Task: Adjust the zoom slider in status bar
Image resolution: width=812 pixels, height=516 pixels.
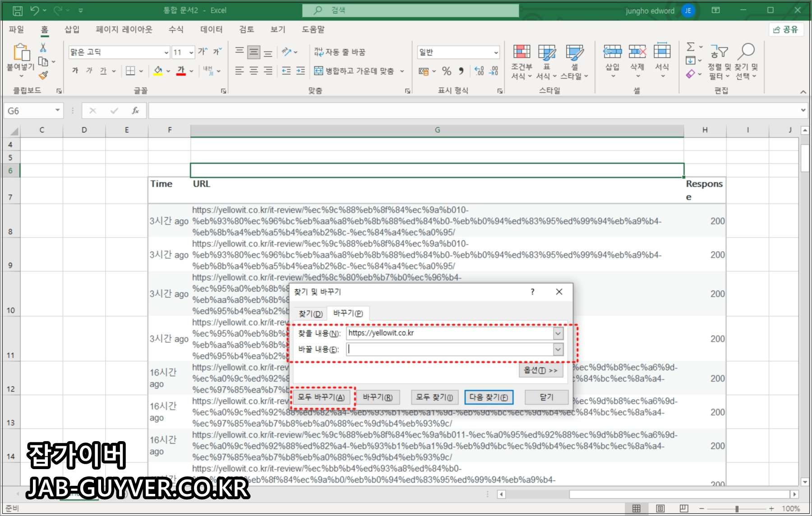Action: tap(737, 509)
